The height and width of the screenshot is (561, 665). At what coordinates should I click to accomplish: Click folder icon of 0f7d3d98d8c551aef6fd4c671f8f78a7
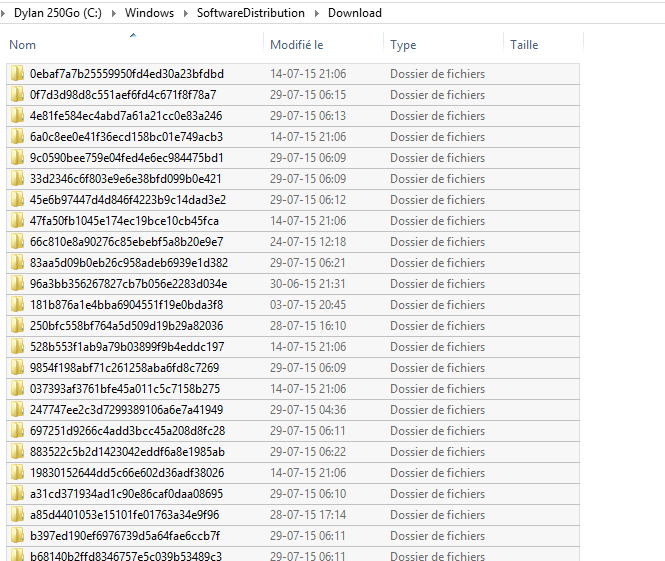tap(17, 95)
